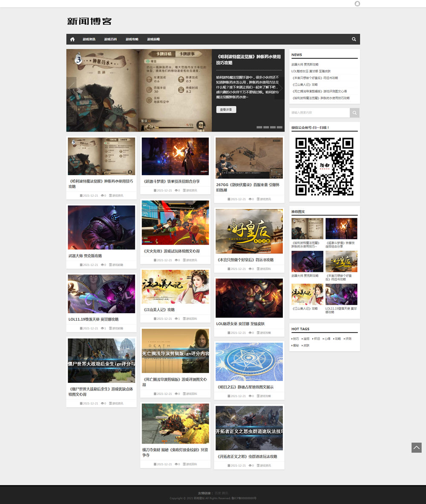Select the 攻略 hot tag

[x=337, y=339]
